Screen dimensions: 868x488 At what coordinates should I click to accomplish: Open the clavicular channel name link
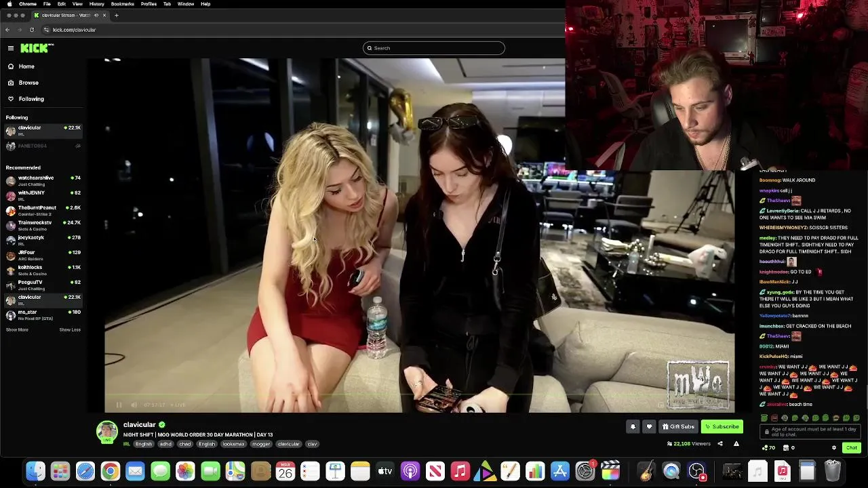pyautogui.click(x=140, y=425)
